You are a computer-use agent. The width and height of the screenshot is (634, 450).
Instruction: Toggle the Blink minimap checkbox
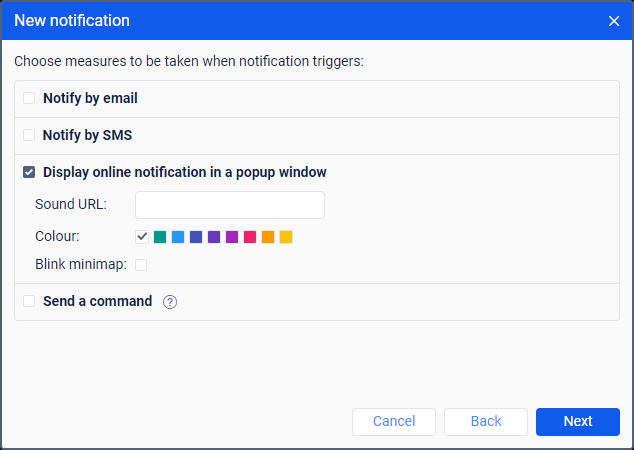point(141,265)
